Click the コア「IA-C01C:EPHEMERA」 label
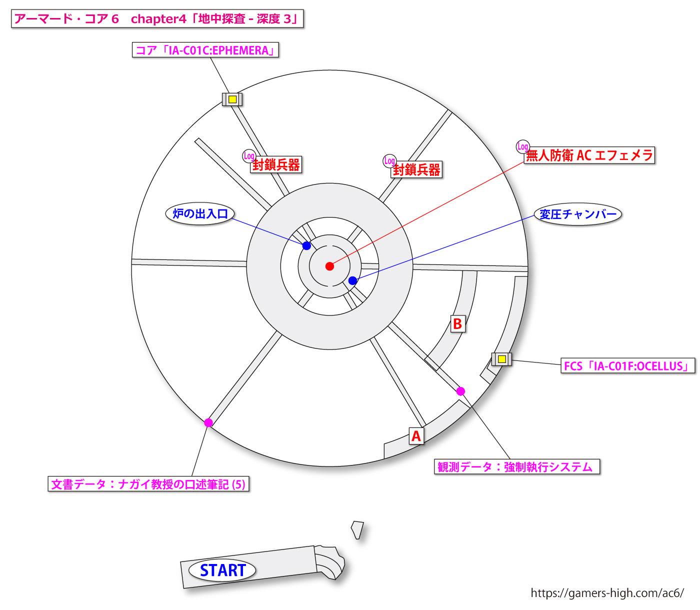700x610 pixels. [205, 50]
